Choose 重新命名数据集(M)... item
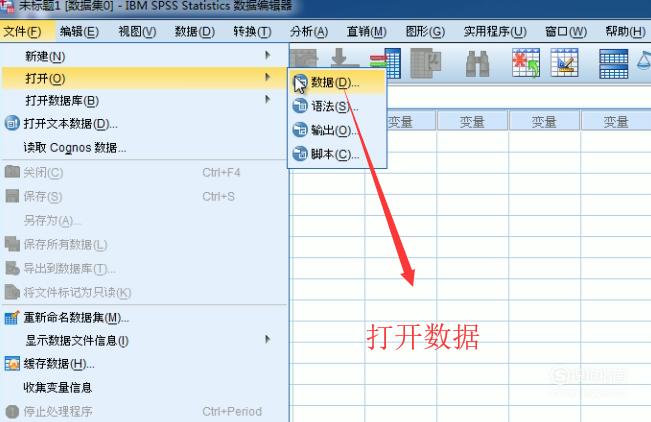Image resolution: width=651 pixels, height=422 pixels. click(x=143, y=318)
